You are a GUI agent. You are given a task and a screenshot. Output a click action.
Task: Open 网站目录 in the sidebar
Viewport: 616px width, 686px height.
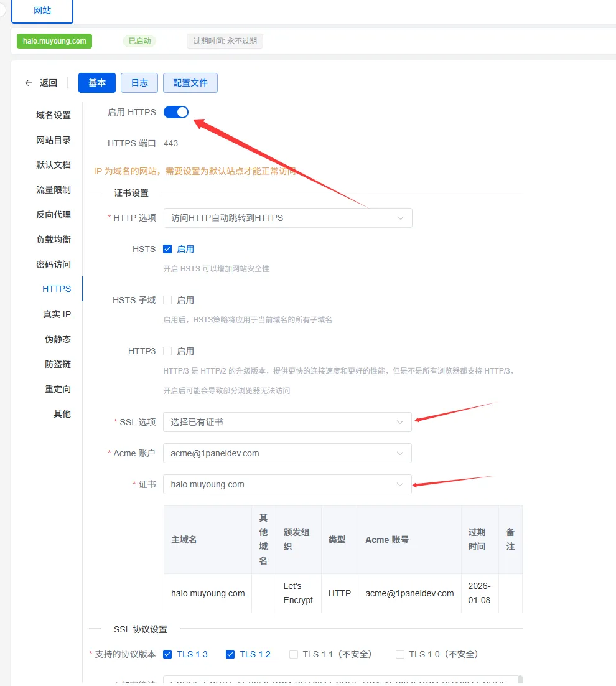[54, 140]
